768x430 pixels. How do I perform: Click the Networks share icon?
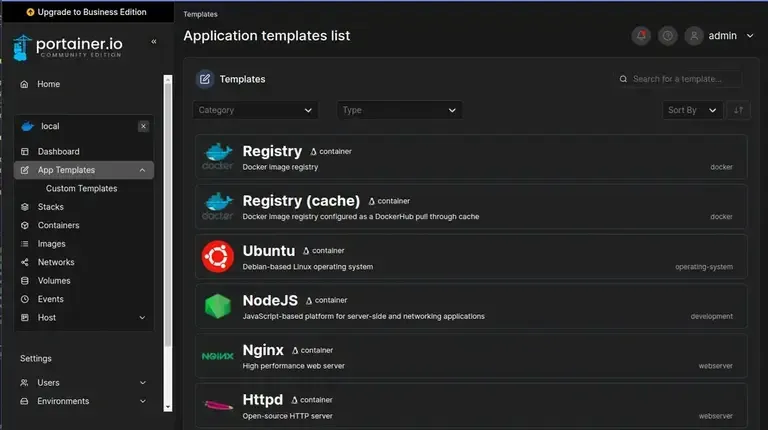pos(24,263)
